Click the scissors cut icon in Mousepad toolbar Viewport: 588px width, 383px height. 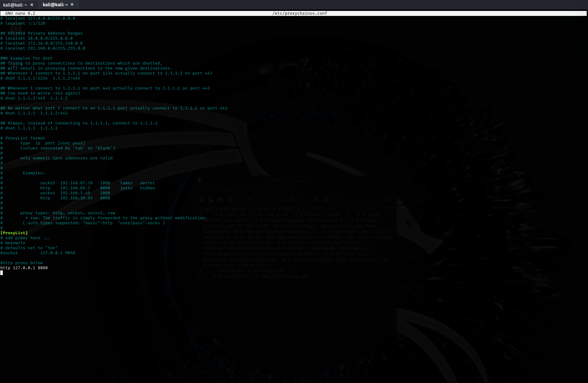pyautogui.click(x=283, y=200)
